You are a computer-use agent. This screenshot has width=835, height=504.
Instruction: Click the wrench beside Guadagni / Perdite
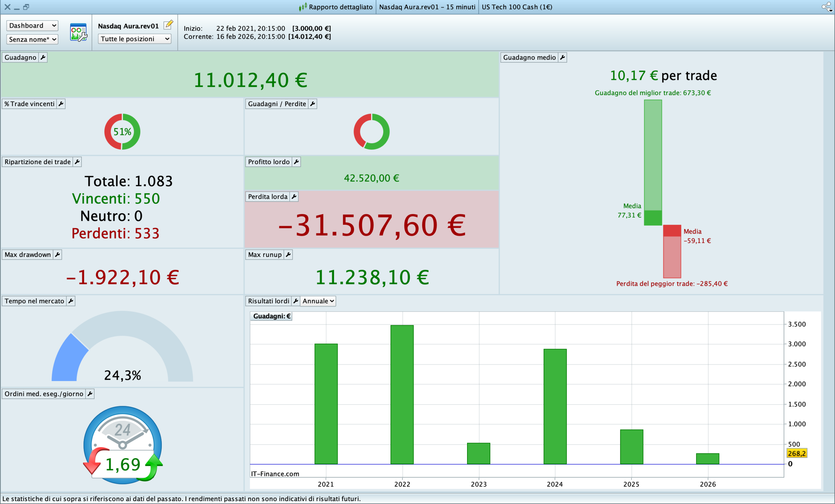(x=312, y=104)
